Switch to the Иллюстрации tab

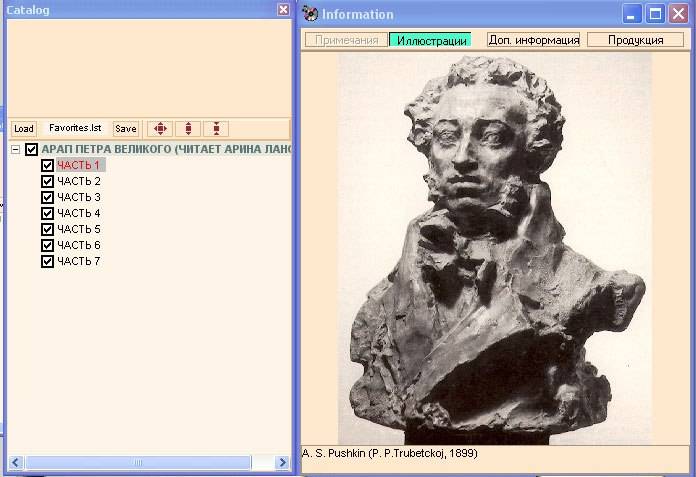pos(430,40)
